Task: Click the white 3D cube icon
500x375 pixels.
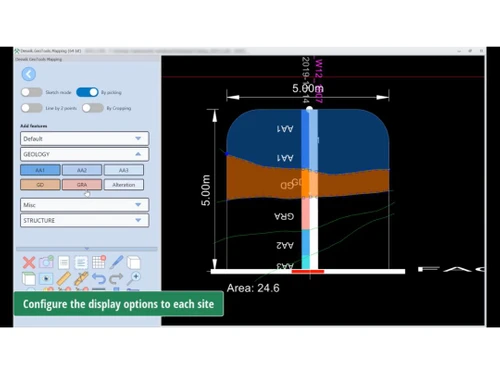Action: tap(134, 262)
